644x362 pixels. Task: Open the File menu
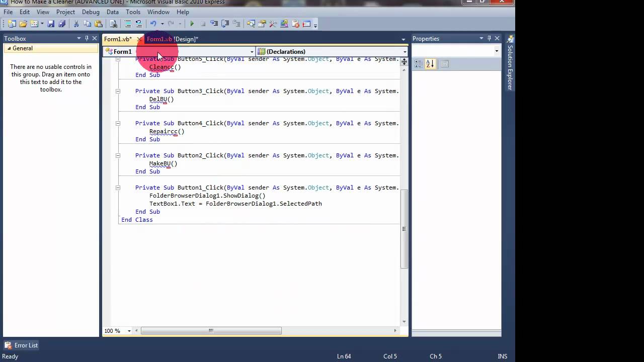8,12
